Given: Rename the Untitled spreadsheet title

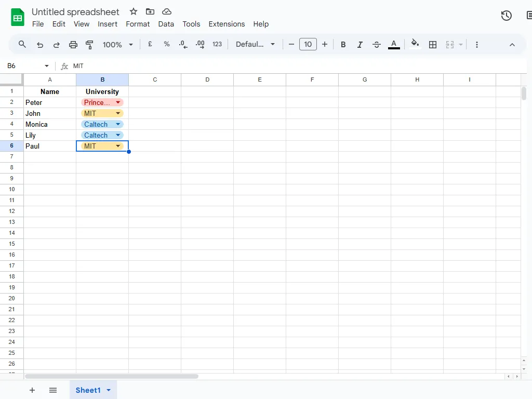Looking at the screenshot, I should pyautogui.click(x=75, y=12).
